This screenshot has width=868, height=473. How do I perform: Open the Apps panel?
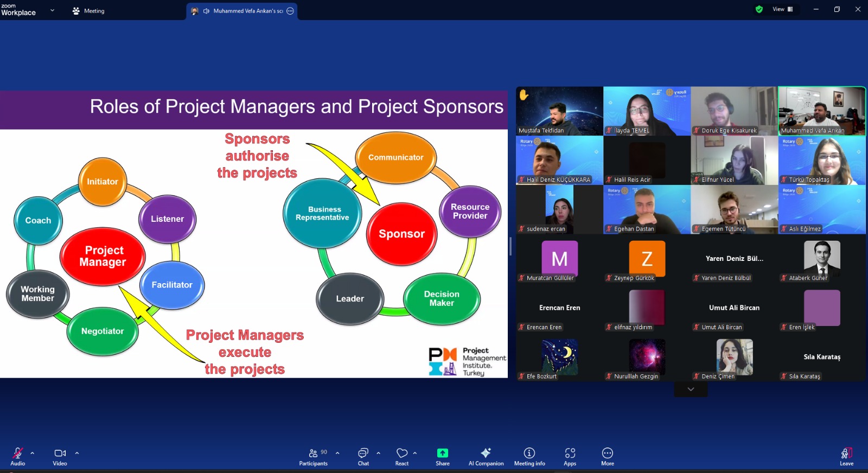570,456
